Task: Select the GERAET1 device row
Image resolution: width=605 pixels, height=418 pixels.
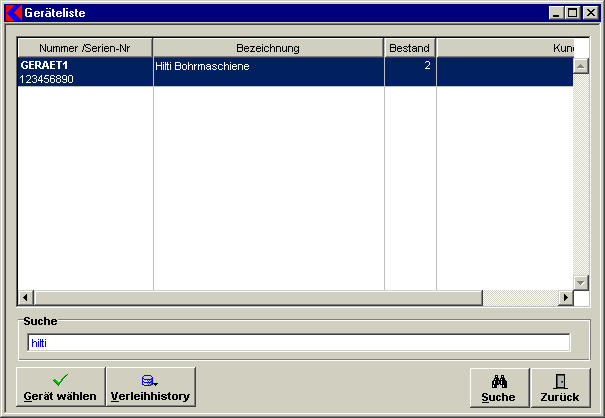Action: 85,72
